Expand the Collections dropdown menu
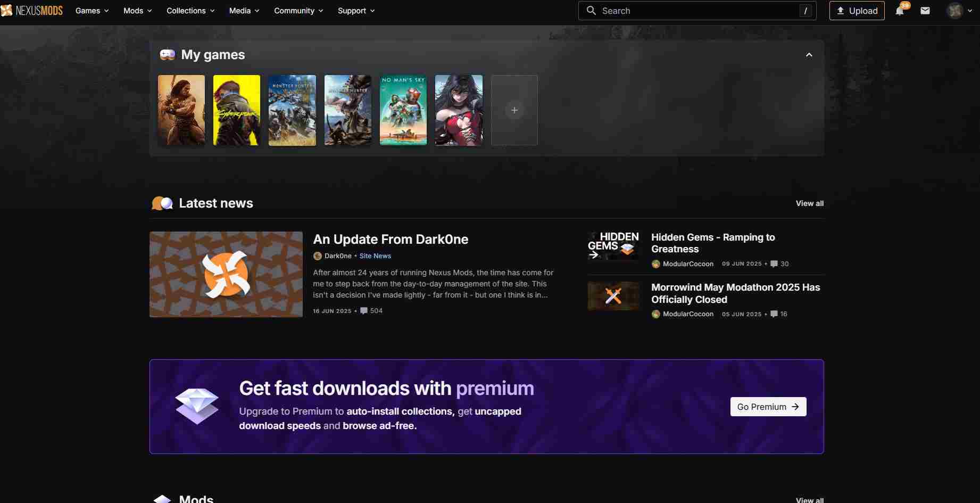980x503 pixels. 190,11
